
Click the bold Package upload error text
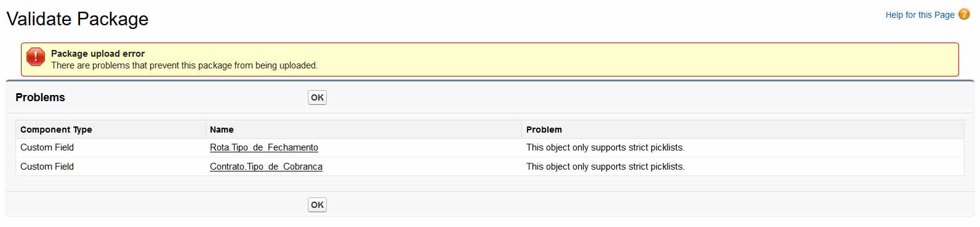(98, 54)
